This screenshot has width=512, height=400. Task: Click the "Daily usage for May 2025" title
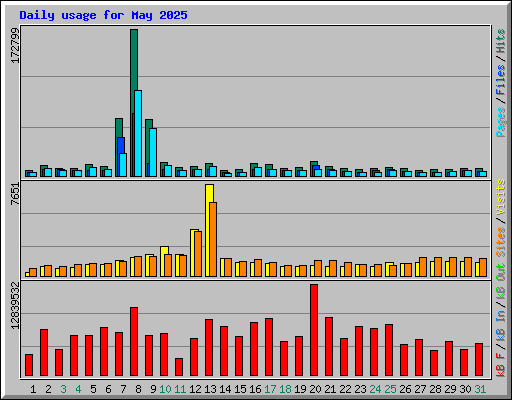(103, 15)
